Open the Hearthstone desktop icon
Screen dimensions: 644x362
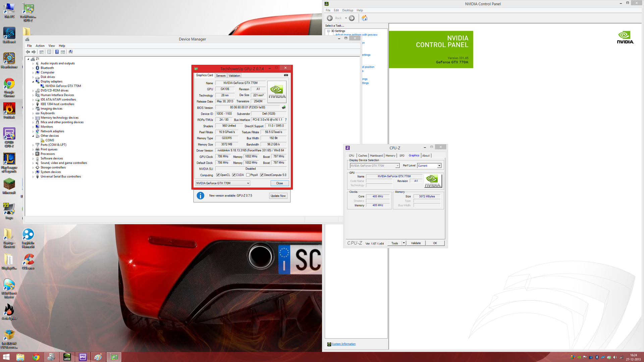pos(9,60)
